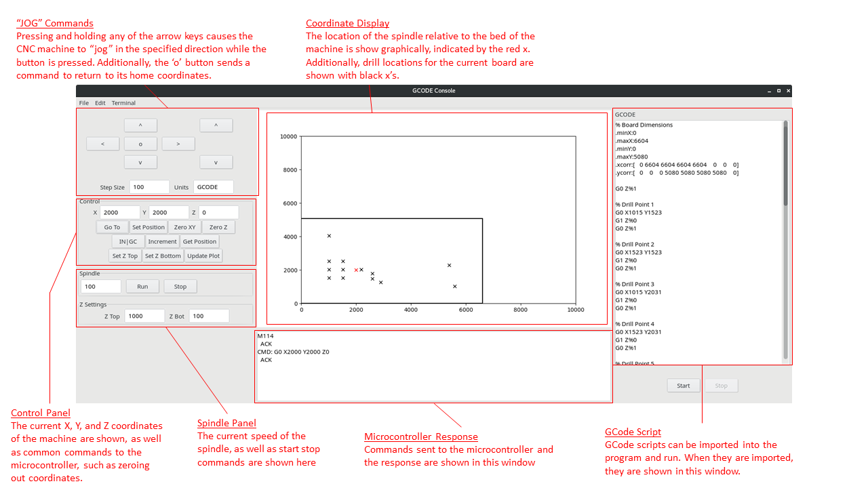Click the Get Position button

tap(200, 241)
